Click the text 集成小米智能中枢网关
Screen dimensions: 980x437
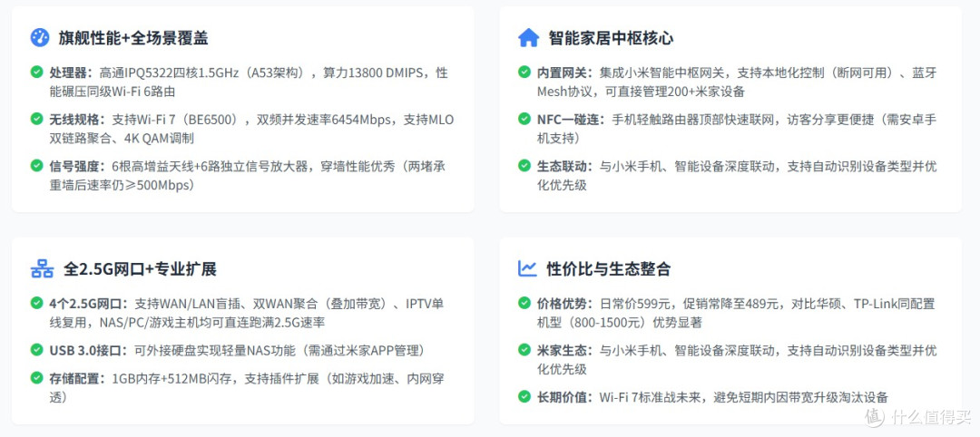(x=661, y=73)
